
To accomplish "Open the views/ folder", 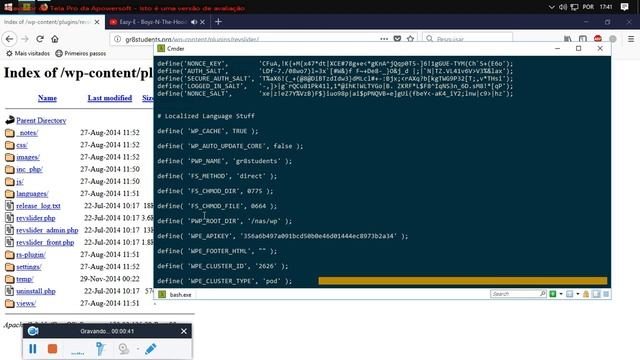I will pos(26,304).
